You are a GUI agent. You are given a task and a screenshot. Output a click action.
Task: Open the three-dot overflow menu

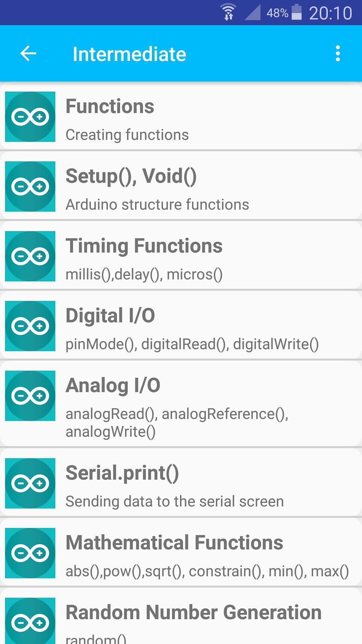click(338, 54)
